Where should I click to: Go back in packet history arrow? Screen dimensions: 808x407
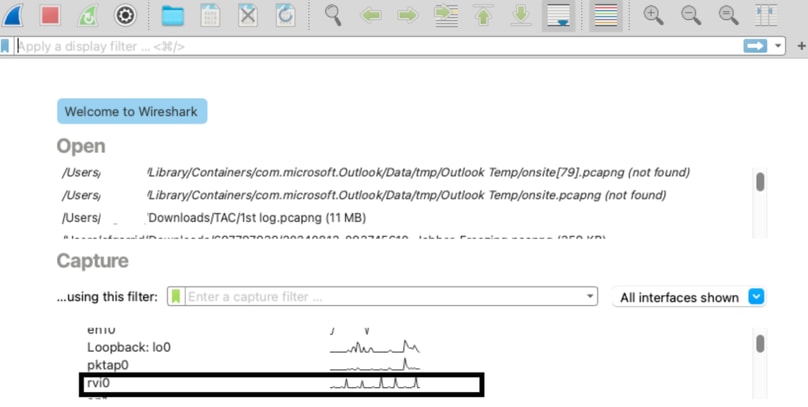[371, 15]
